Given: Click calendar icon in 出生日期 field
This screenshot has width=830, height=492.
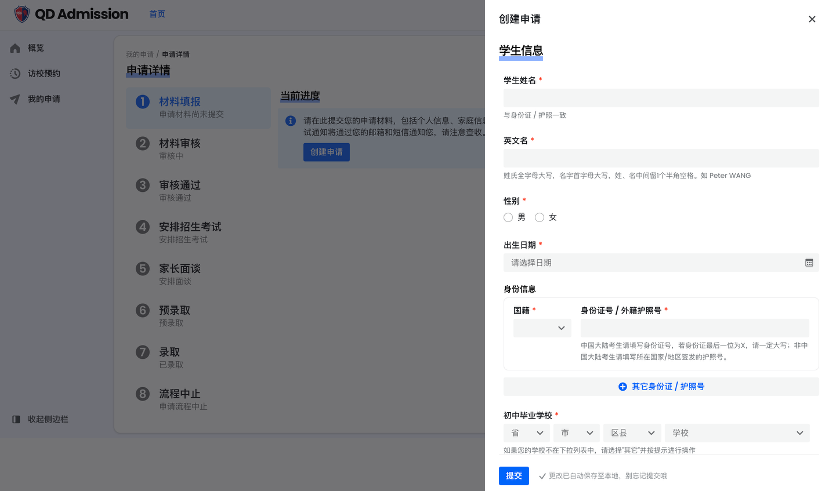Looking at the screenshot, I should coord(808,263).
